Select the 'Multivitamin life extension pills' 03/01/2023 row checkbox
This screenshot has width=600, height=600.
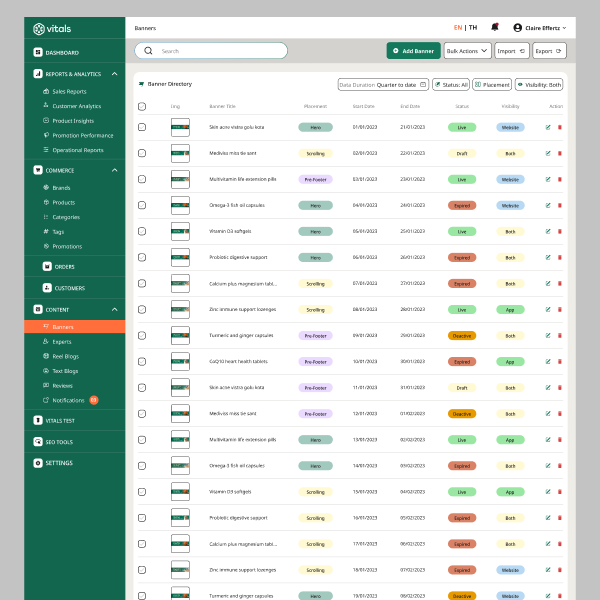[x=142, y=179]
